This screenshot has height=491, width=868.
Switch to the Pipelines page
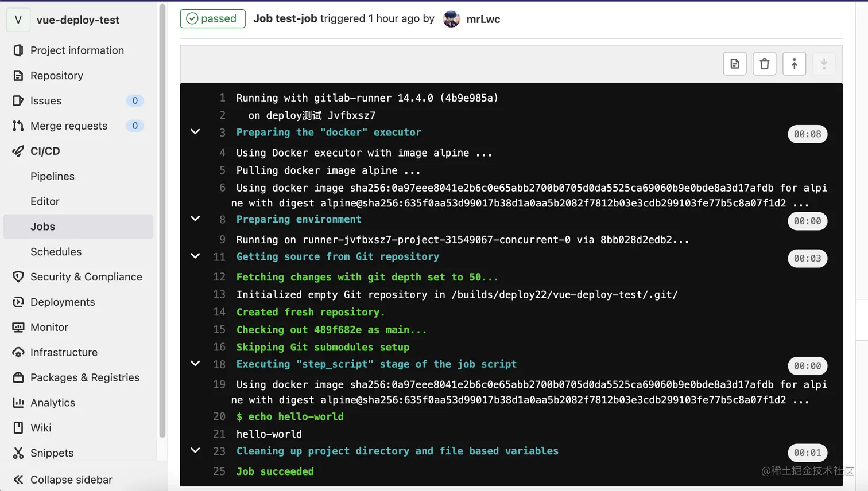click(x=52, y=176)
